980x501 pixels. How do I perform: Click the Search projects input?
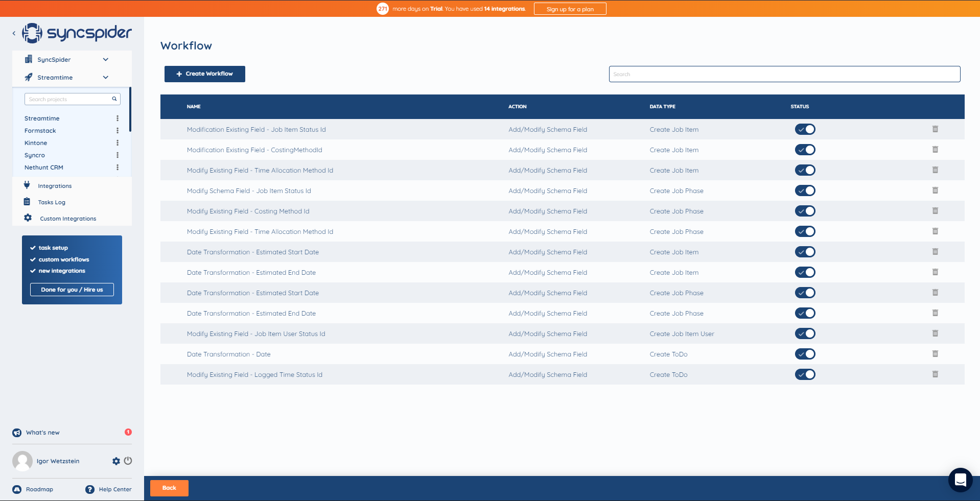click(x=73, y=99)
